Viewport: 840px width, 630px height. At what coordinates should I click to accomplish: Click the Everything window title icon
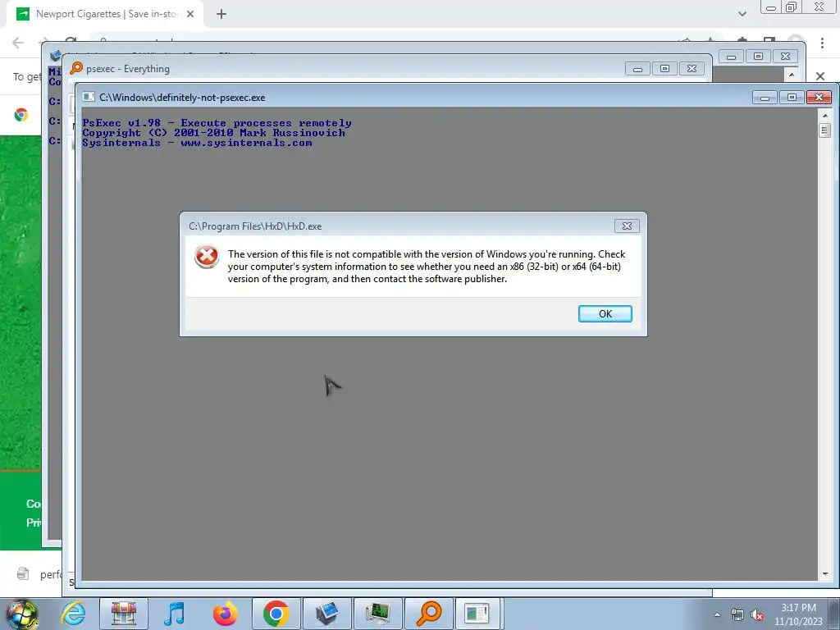76,68
